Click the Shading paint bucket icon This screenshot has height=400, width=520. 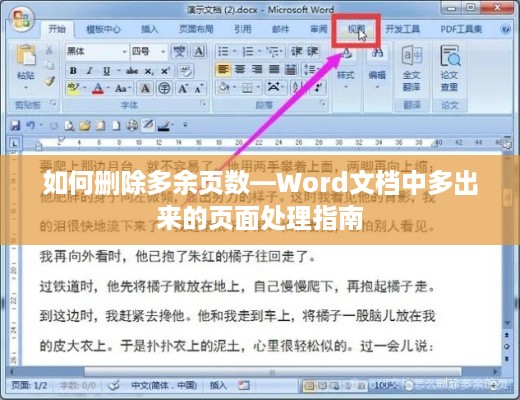point(224,88)
